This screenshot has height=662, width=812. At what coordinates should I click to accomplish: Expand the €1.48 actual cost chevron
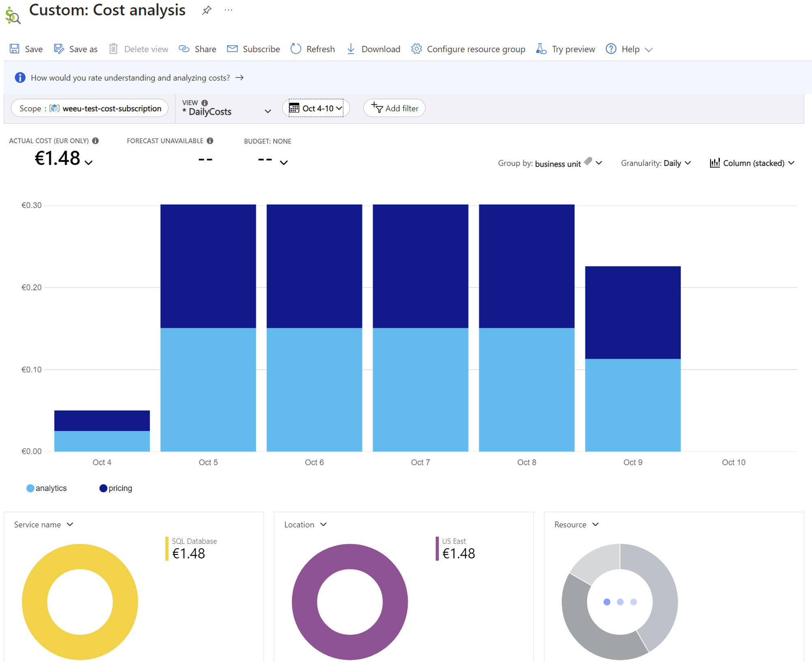pyautogui.click(x=89, y=162)
